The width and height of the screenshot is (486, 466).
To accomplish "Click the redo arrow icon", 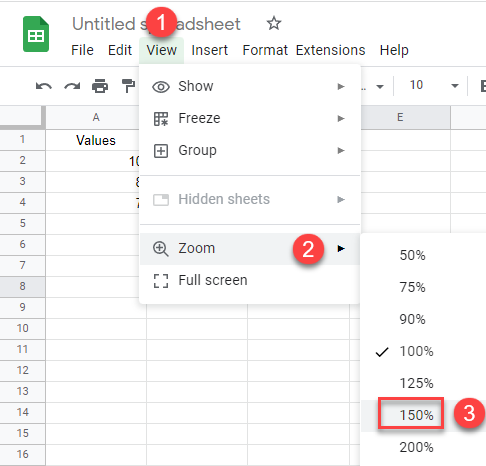I will click(x=72, y=86).
